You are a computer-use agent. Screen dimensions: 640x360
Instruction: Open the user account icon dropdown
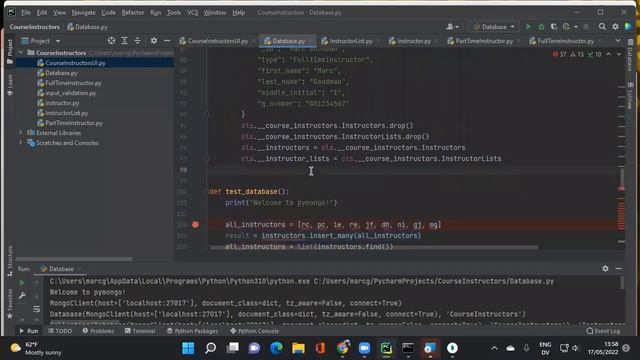point(452,27)
